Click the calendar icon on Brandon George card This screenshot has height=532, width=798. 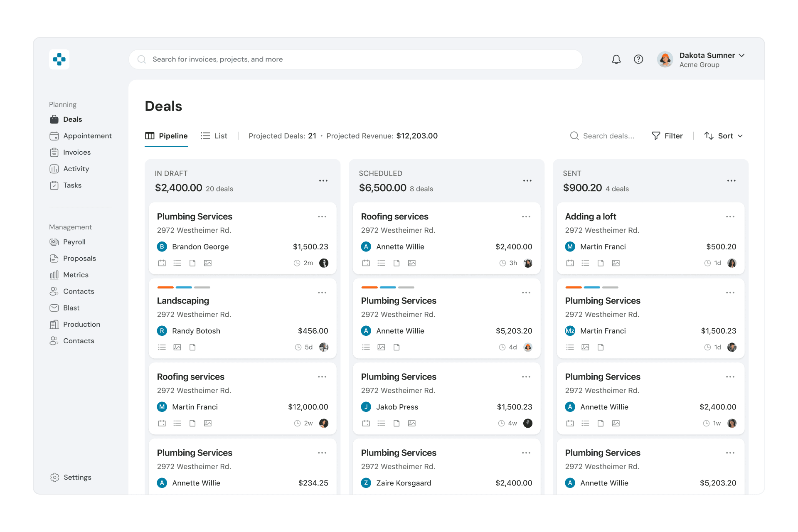click(162, 263)
